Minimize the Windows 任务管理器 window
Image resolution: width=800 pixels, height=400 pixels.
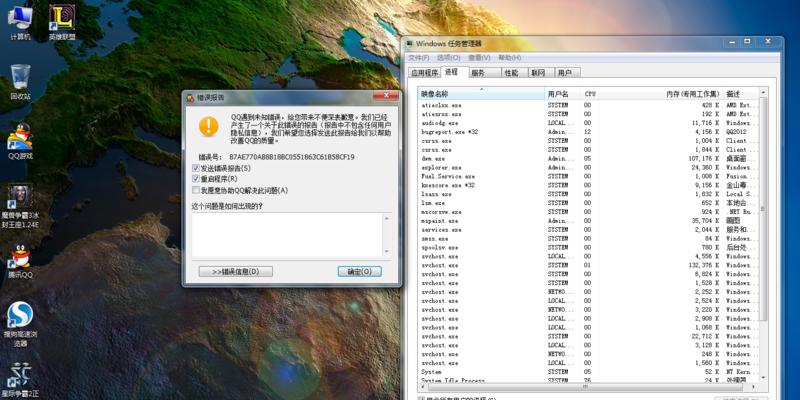730,41
